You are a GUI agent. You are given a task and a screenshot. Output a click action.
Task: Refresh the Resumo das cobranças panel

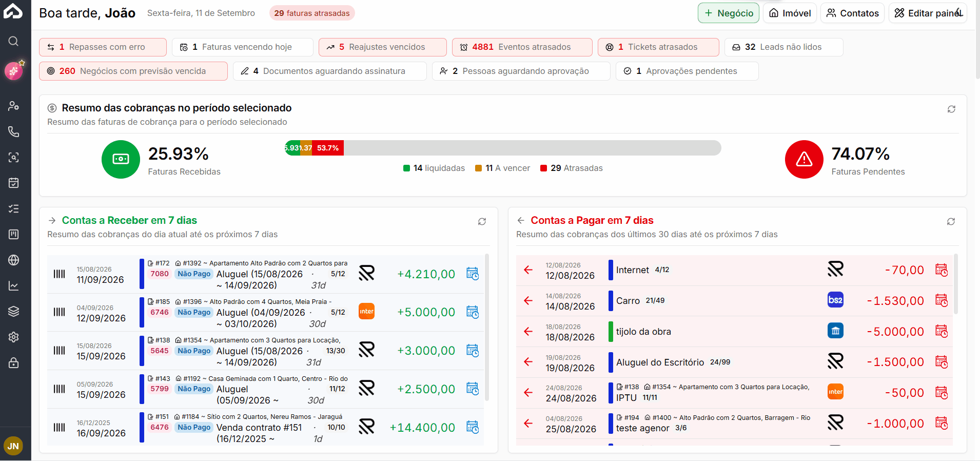951,109
